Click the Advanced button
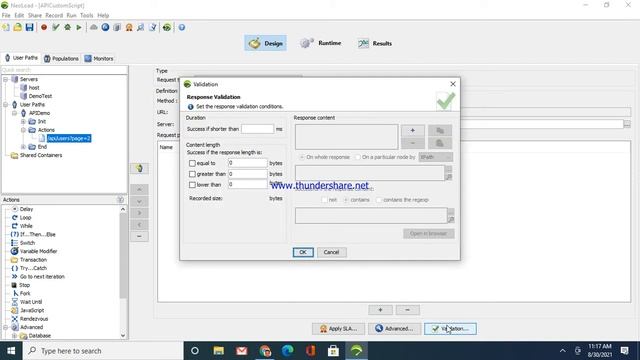 pyautogui.click(x=394, y=329)
